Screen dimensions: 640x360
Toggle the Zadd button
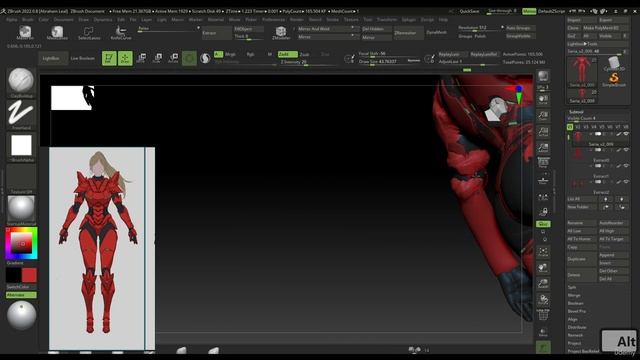click(x=287, y=54)
